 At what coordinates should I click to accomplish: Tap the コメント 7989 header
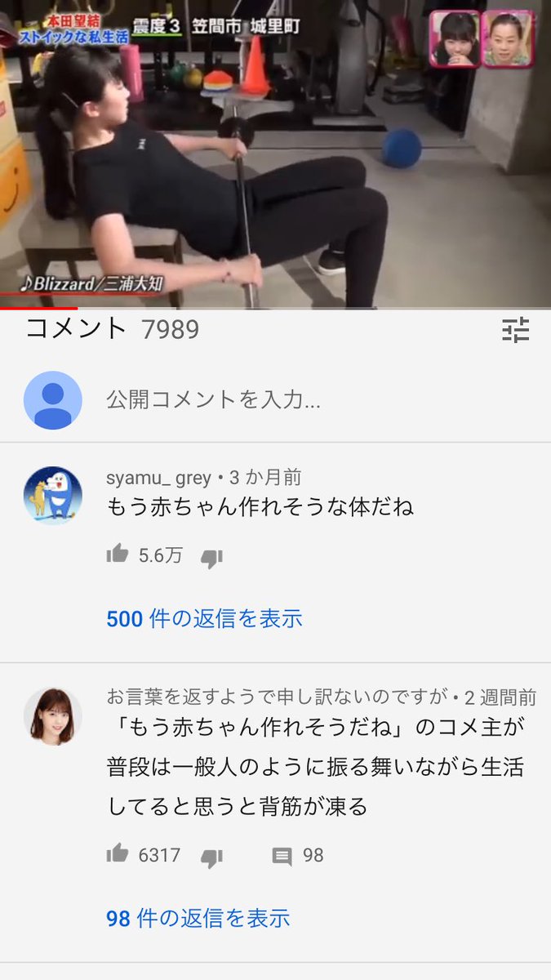[x=113, y=329]
